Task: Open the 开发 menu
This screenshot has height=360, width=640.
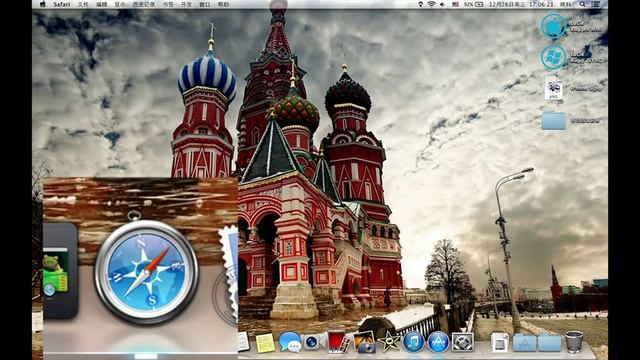Action: (x=186, y=4)
